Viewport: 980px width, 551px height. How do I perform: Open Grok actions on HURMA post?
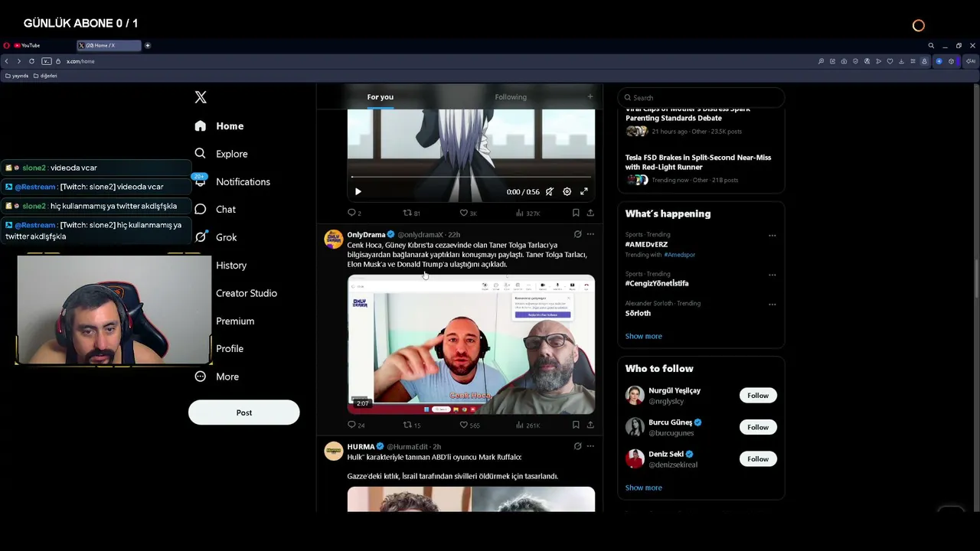pos(577,446)
